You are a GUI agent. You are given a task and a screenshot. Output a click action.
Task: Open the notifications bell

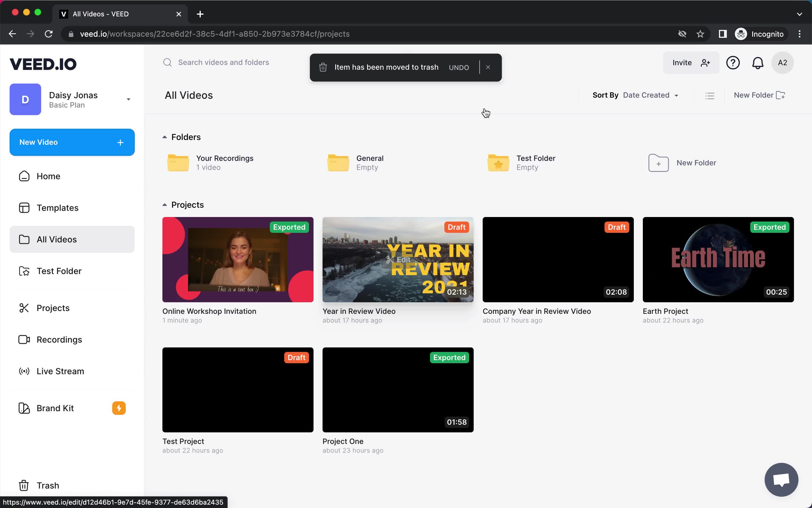758,63
